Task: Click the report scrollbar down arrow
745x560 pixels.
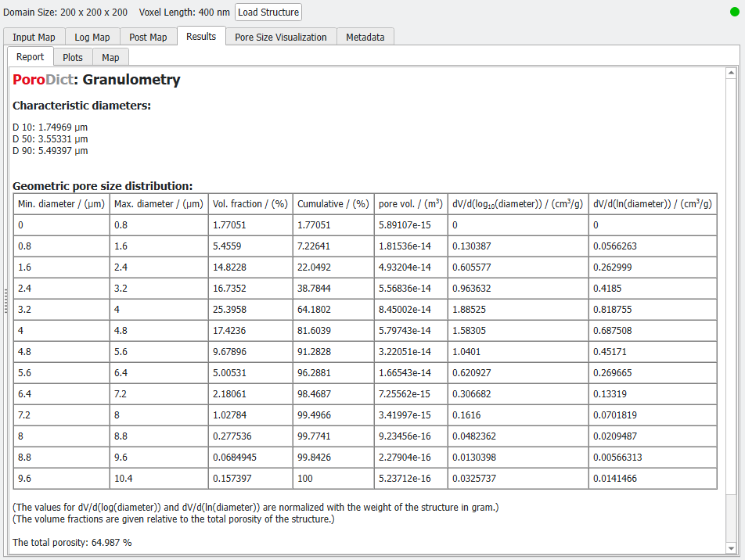Action: pos(731,548)
